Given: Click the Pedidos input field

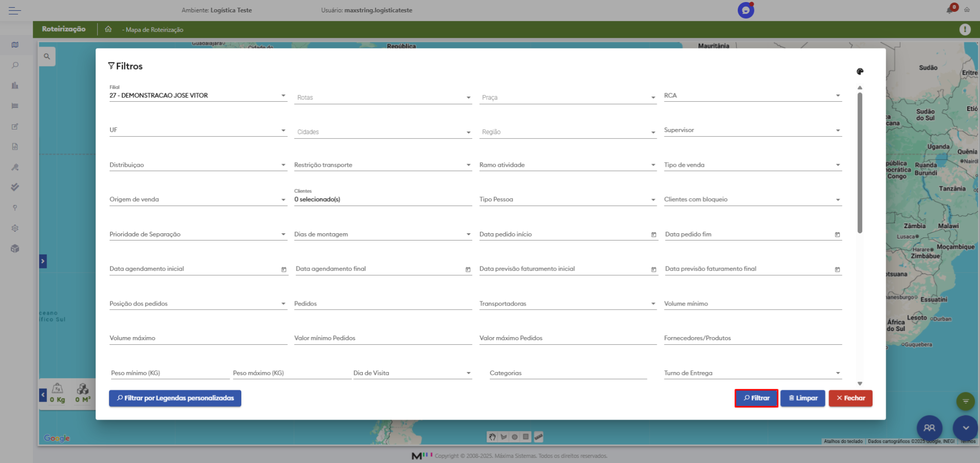Looking at the screenshot, I should tap(382, 304).
